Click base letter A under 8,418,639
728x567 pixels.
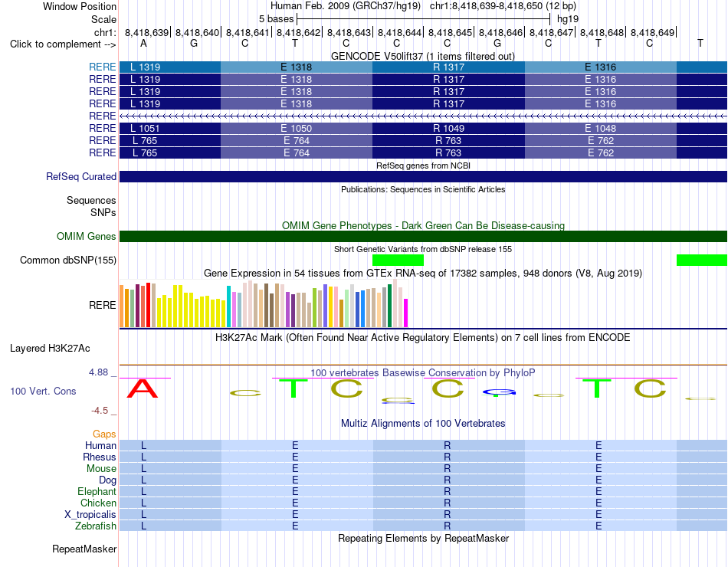coord(143,43)
